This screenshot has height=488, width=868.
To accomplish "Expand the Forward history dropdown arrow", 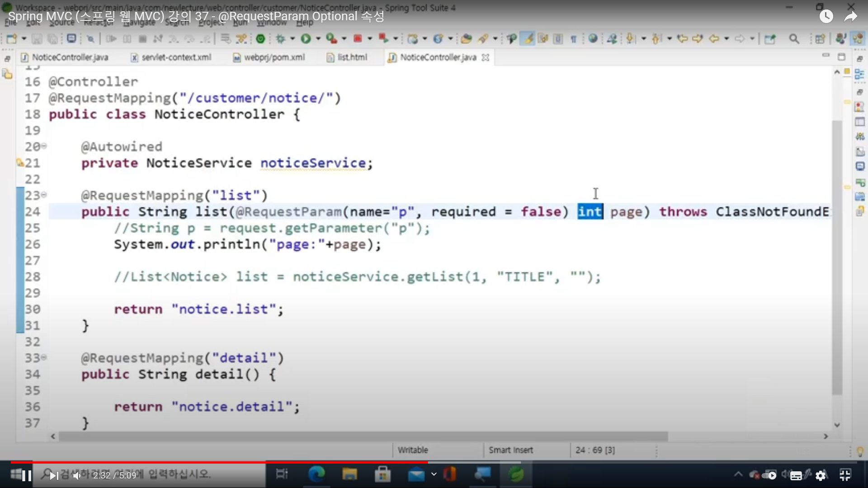I will [752, 39].
